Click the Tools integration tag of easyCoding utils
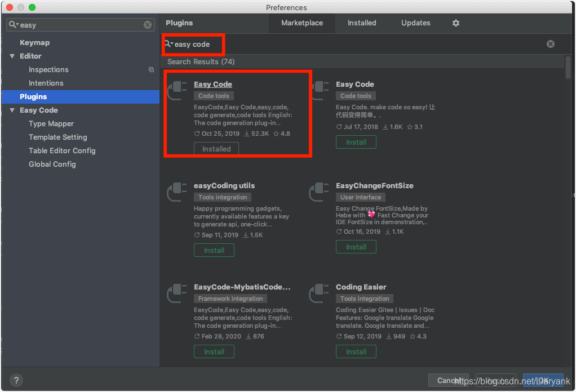 pyautogui.click(x=223, y=197)
